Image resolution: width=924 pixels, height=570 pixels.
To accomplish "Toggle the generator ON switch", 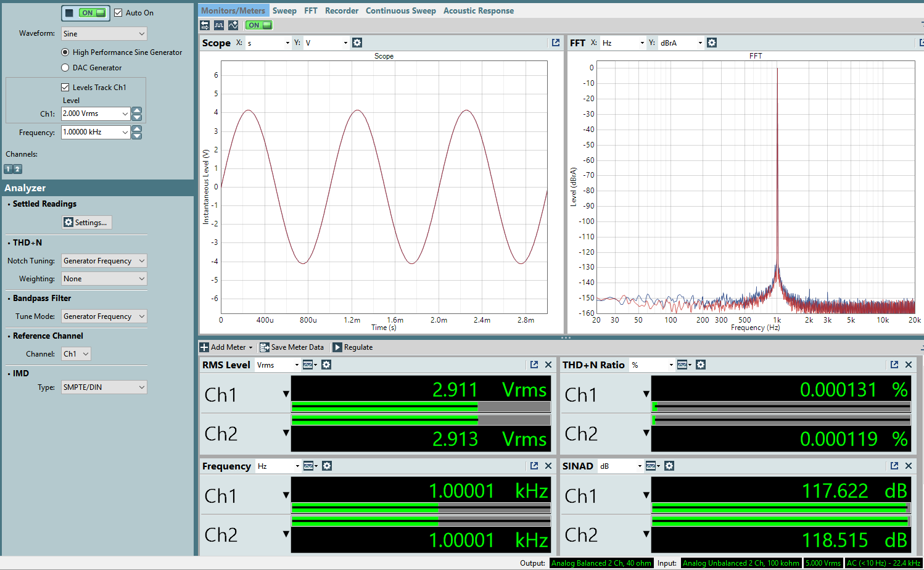I will (x=93, y=12).
